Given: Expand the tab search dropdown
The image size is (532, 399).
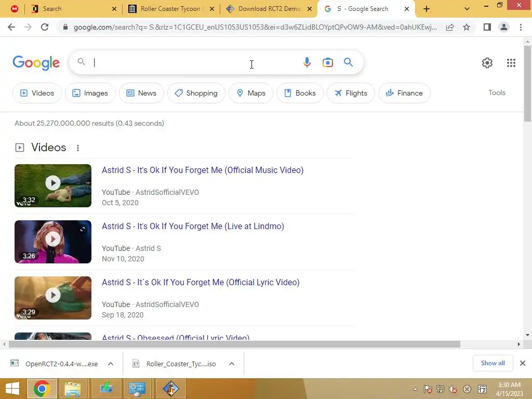Looking at the screenshot, I should (x=467, y=9).
